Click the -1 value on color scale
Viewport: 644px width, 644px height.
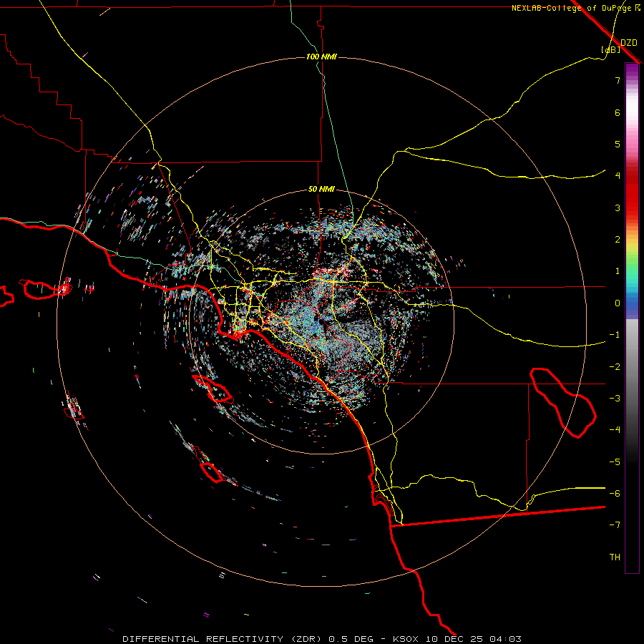coord(615,335)
